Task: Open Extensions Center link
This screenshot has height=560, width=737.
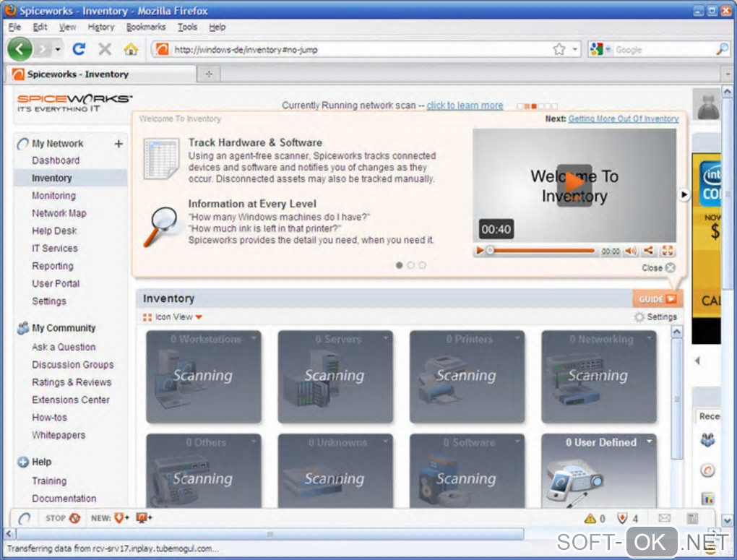Action: pos(71,400)
